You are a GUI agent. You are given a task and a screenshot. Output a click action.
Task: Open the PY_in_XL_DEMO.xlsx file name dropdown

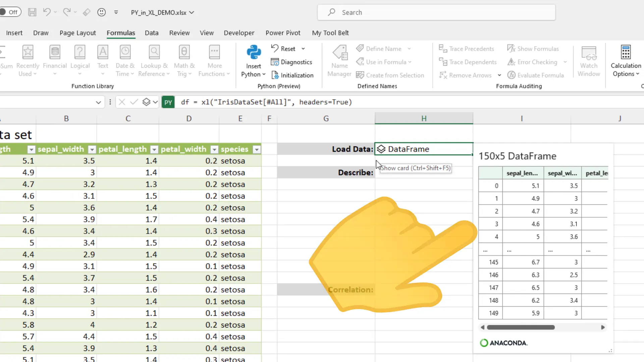pos(191,12)
